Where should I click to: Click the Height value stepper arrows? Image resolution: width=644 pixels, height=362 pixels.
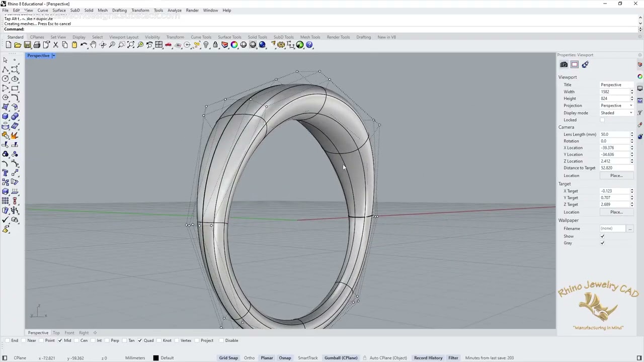pyautogui.click(x=632, y=99)
